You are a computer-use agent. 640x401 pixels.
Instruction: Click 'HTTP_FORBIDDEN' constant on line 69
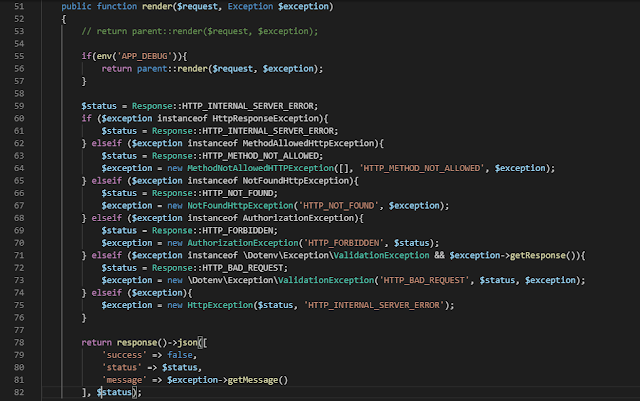click(x=238, y=231)
